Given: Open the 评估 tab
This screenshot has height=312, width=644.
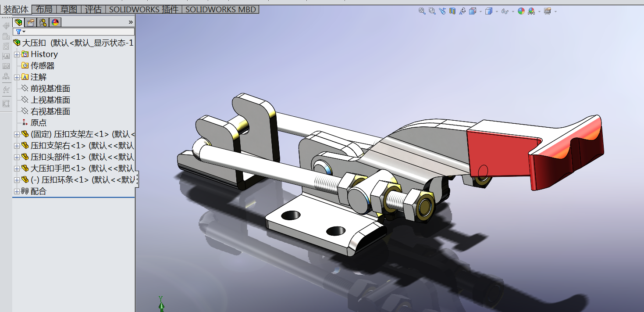Looking at the screenshot, I should coord(93,9).
